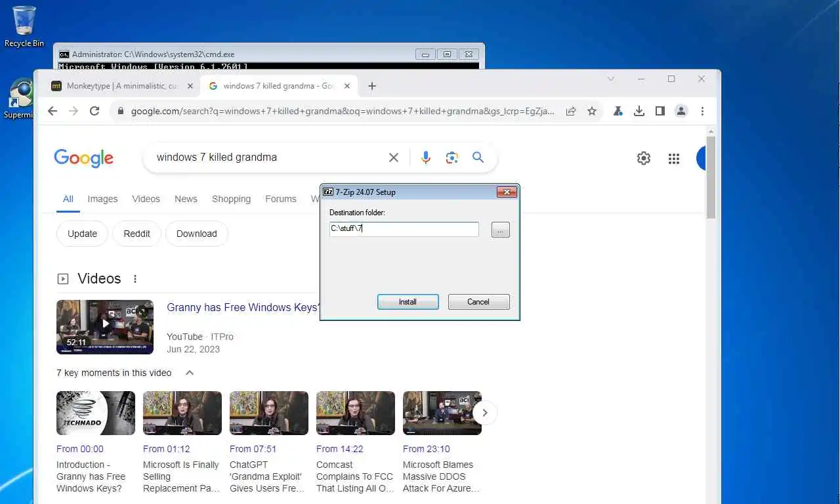Browse for destination folder with ... button
This screenshot has width=840, height=504.
500,230
